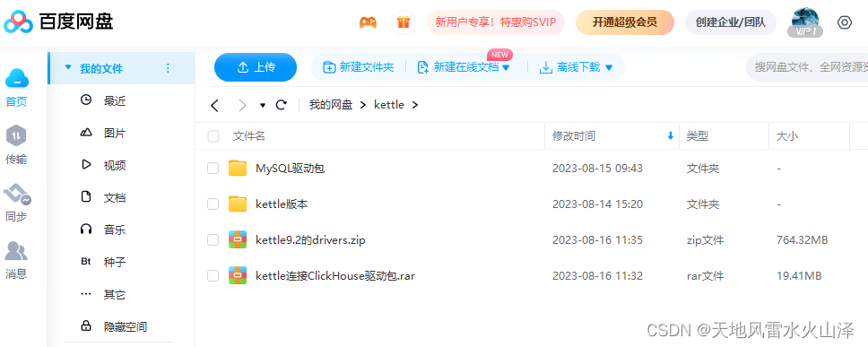The width and height of the screenshot is (868, 347).
Task: Click date 2023-08-15 09:43
Action: click(x=597, y=169)
